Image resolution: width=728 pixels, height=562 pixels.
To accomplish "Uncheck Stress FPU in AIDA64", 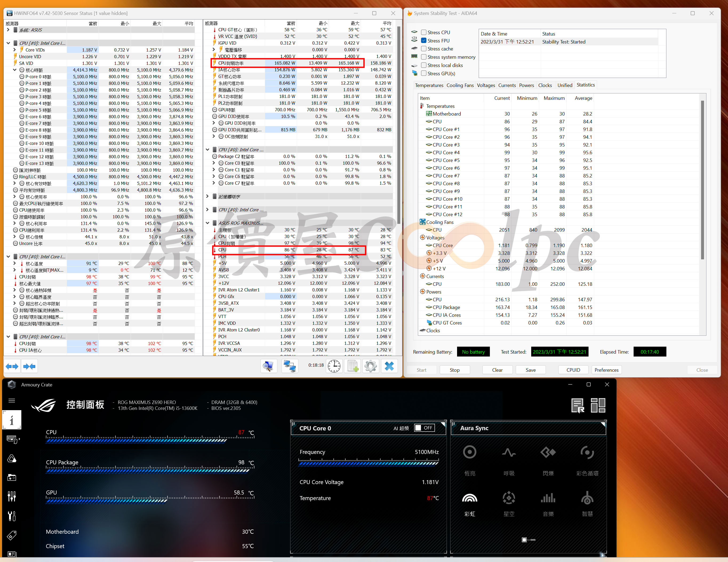I will [x=424, y=41].
